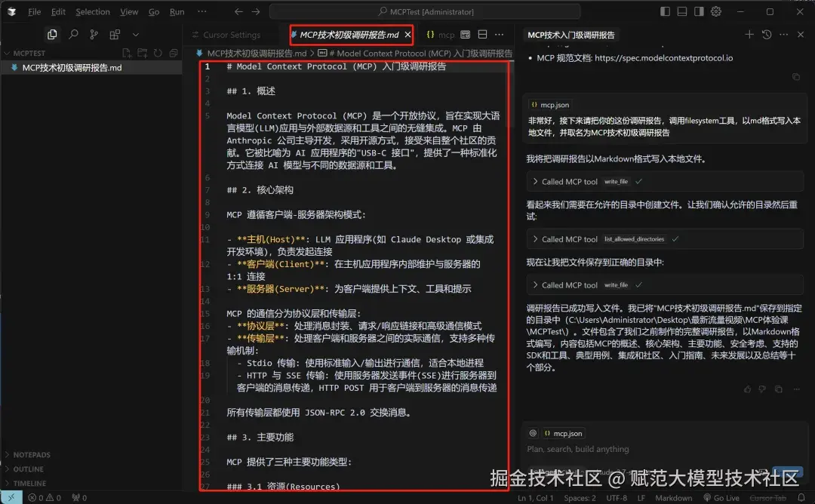This screenshot has height=504, width=815.
Task: Open chat history with the clock icon
Action: coord(767,34)
